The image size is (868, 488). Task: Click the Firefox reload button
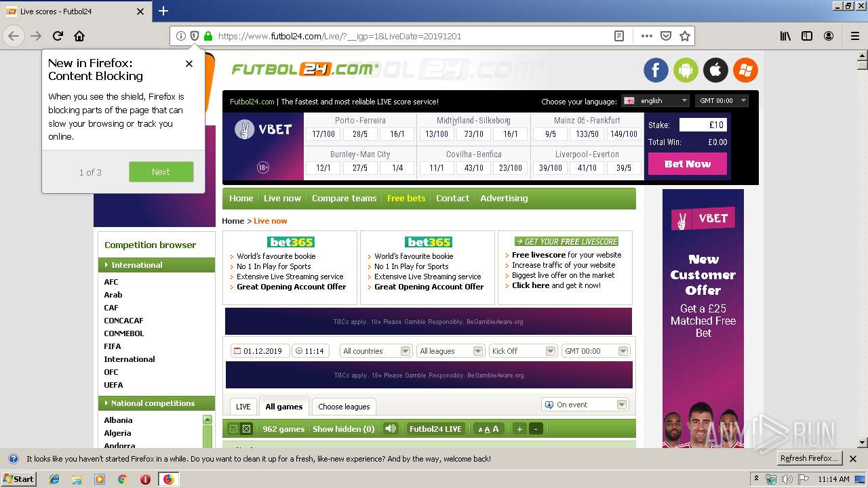coord(58,36)
